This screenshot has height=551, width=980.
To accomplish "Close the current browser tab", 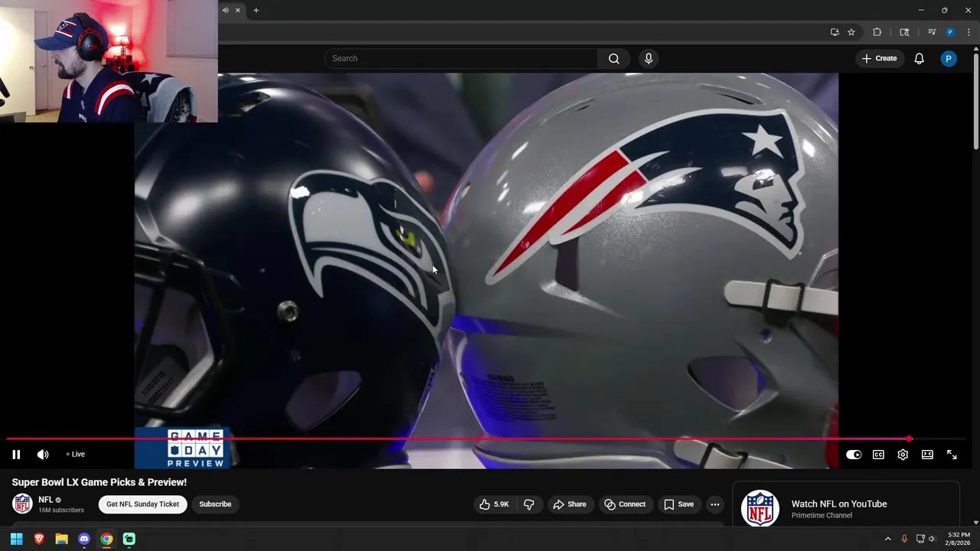I will (x=237, y=10).
